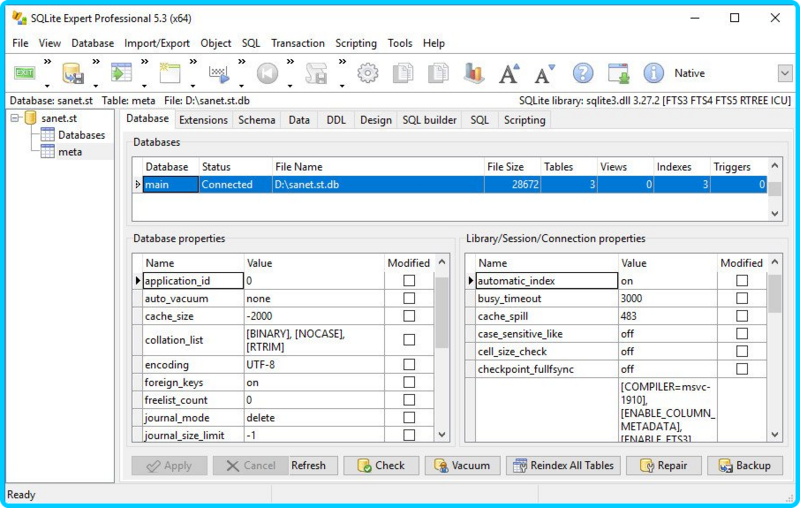The width and height of the screenshot is (800, 508).
Task: Open dropdown arrow below database save icon
Action: (x=96, y=86)
